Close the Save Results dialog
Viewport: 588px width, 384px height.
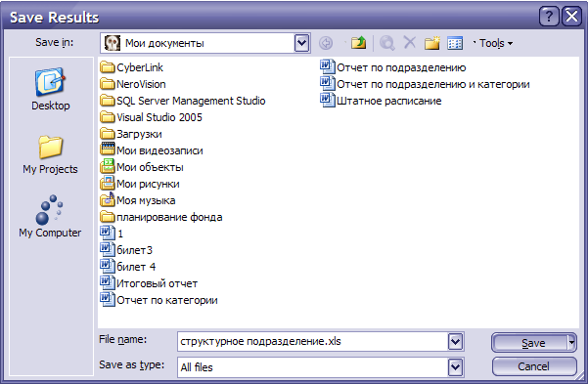[x=571, y=17]
